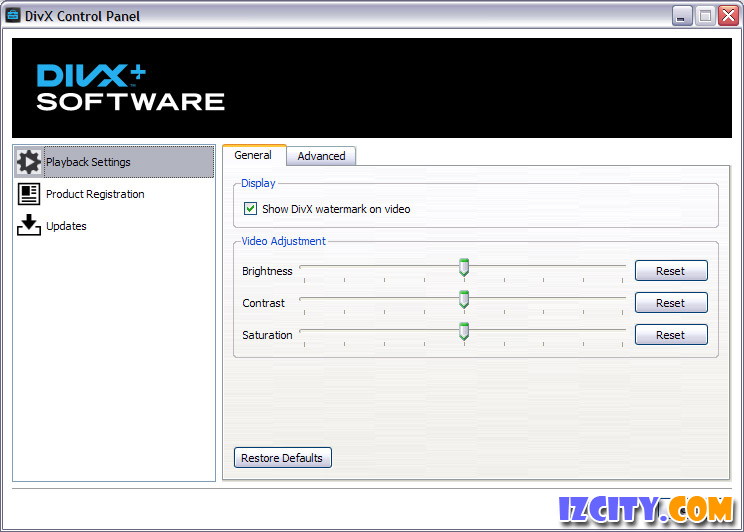Click the Contrast slider handle
Image resolution: width=744 pixels, height=532 pixels.
tap(464, 299)
